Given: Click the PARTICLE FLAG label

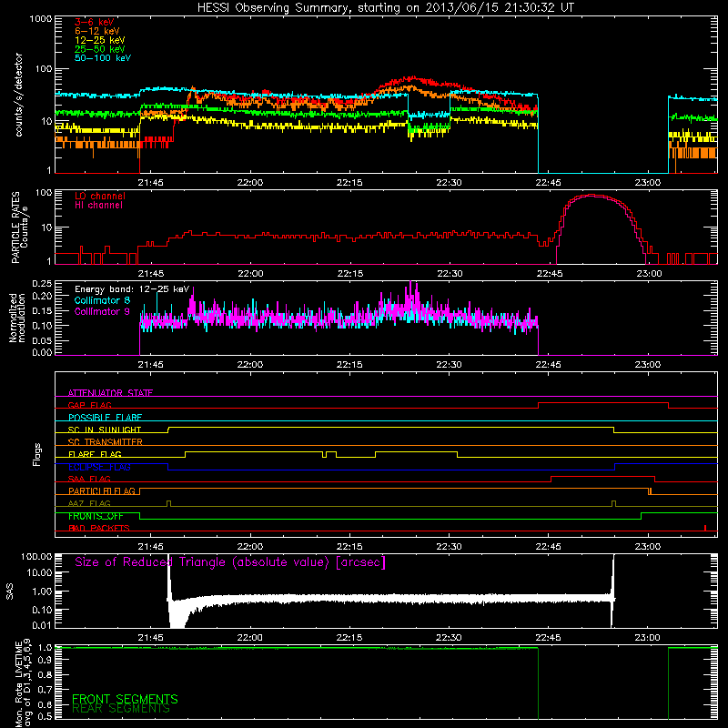Looking at the screenshot, I should coord(102,490).
